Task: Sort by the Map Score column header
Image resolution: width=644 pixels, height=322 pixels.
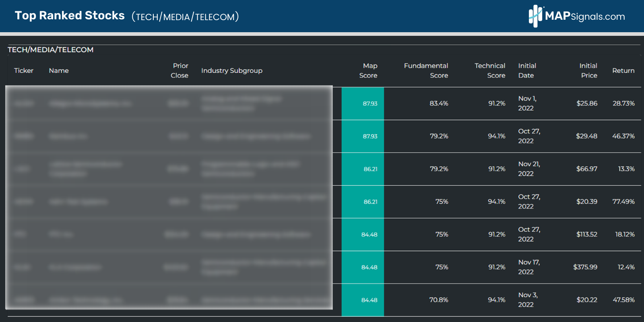Action: point(368,70)
